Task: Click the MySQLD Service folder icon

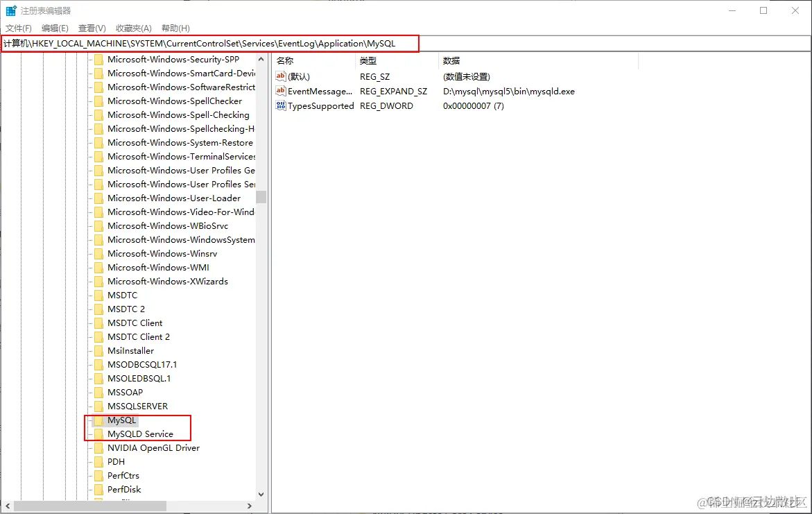Action: [x=98, y=434]
